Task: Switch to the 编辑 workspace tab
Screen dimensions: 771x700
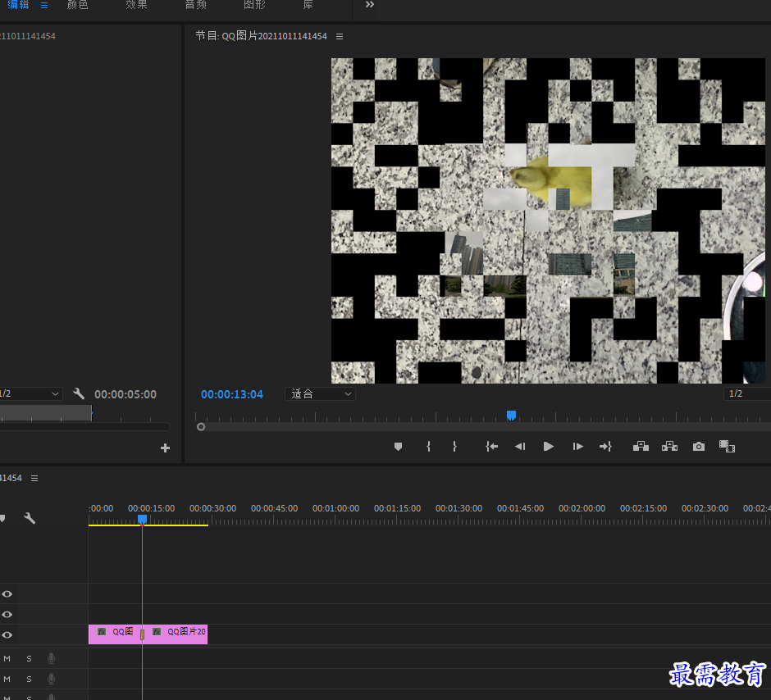Action: click(18, 5)
